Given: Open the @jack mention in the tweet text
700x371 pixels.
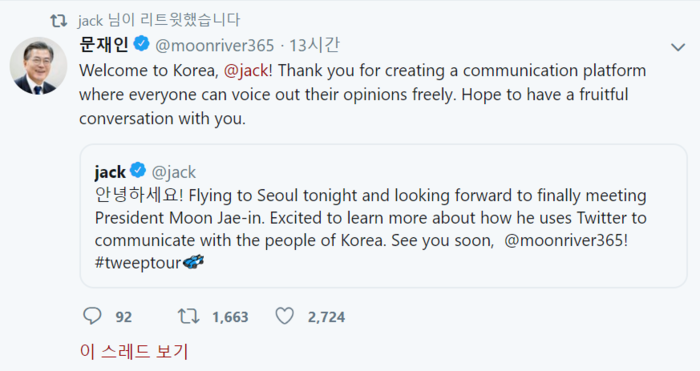Looking at the screenshot, I should [246, 71].
